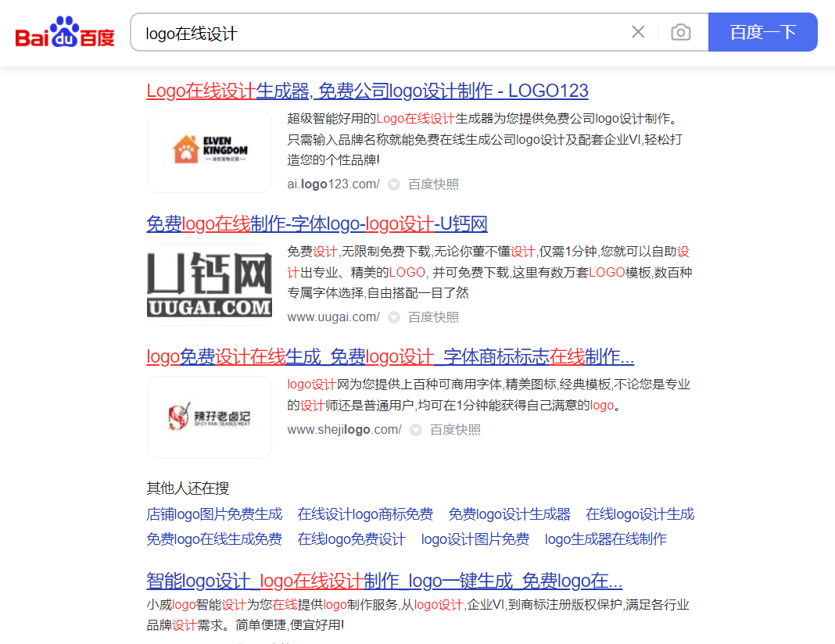The height and width of the screenshot is (644, 835).
Task: Click snippet text starting 小威logo智能设计
Action: coord(418,615)
